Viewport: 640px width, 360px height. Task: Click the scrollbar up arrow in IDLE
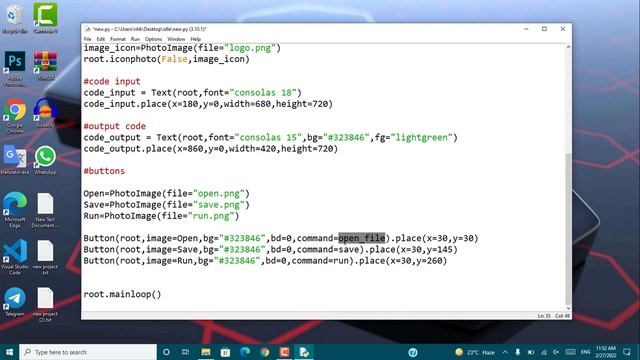[568, 47]
